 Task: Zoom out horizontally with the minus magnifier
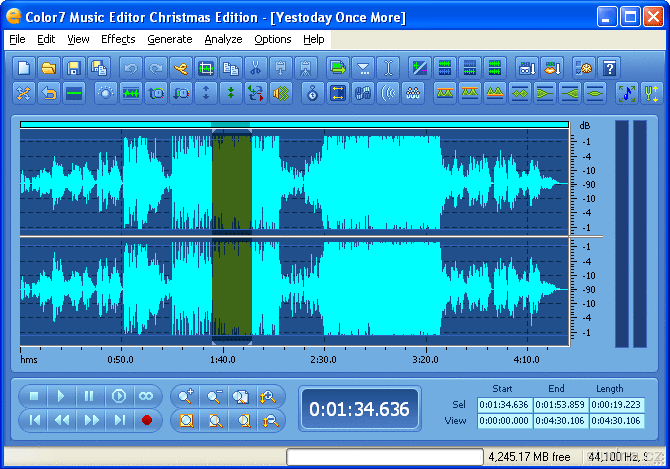pyautogui.click(x=214, y=396)
